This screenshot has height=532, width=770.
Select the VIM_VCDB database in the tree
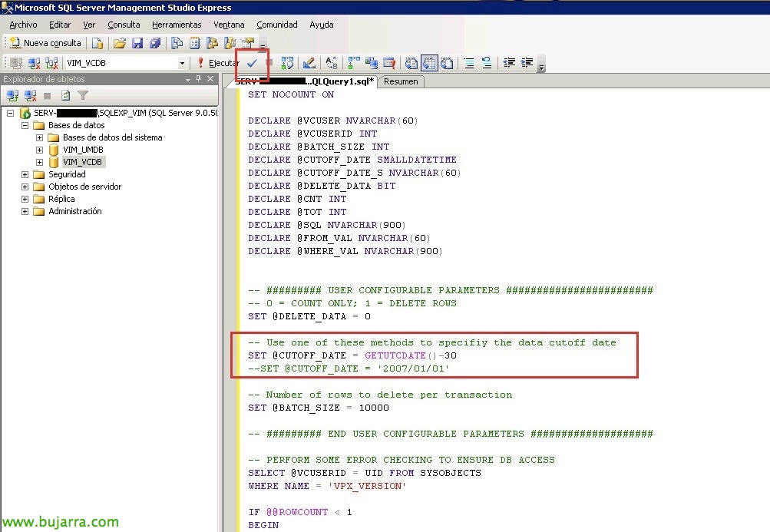(82, 162)
